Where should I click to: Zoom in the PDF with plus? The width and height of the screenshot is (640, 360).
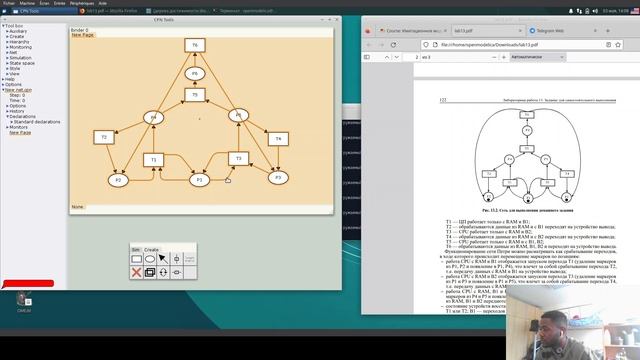(x=504, y=57)
